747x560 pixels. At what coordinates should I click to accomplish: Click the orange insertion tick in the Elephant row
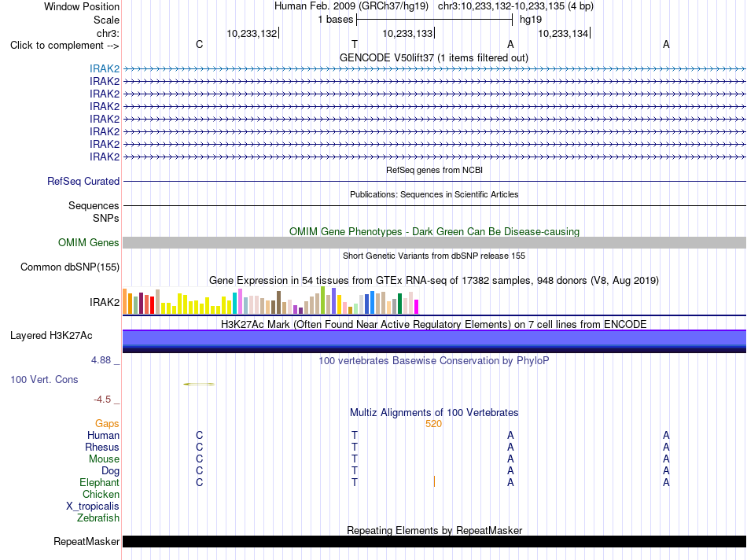pyautogui.click(x=434, y=481)
